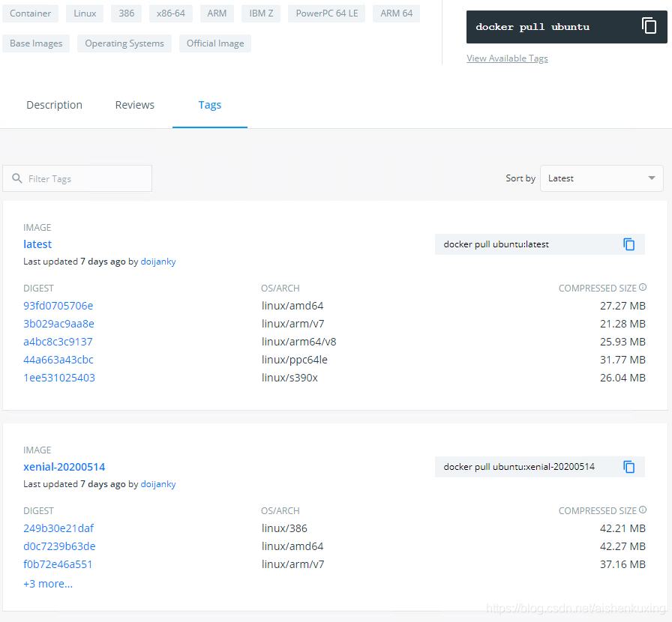The height and width of the screenshot is (622, 672).
Task: Open digest 93fd0705706e
Action: point(58,306)
